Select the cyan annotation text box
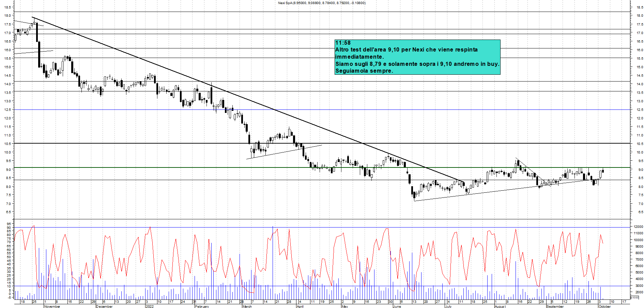This screenshot has height=308, width=644. click(417, 57)
